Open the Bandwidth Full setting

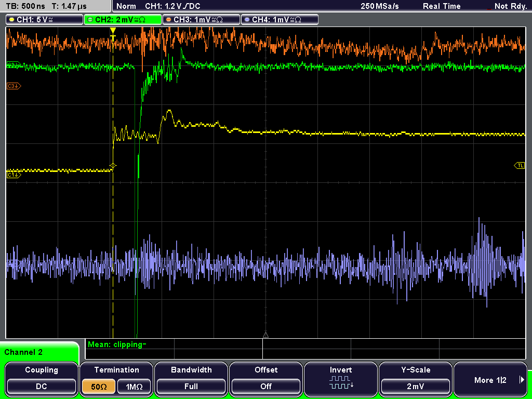click(x=191, y=379)
